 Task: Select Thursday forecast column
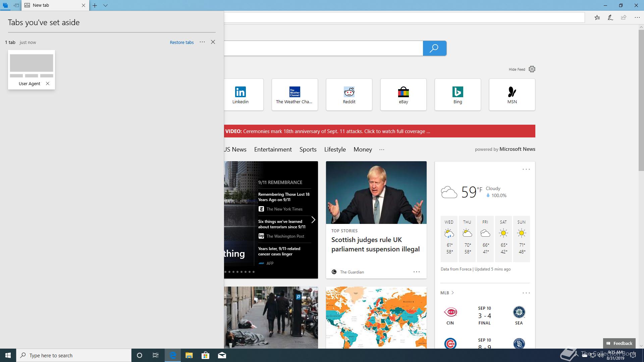pos(467,239)
